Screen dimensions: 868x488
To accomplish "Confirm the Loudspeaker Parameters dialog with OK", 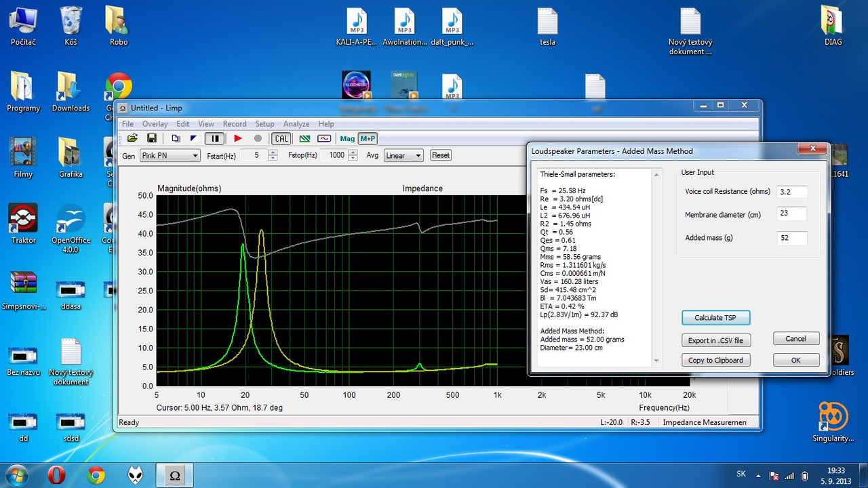I will (x=796, y=360).
